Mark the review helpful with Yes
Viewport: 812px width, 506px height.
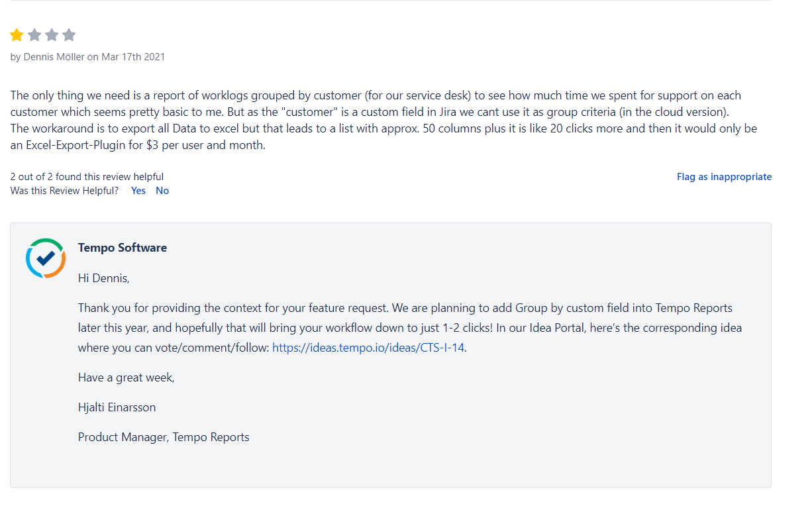click(x=138, y=191)
